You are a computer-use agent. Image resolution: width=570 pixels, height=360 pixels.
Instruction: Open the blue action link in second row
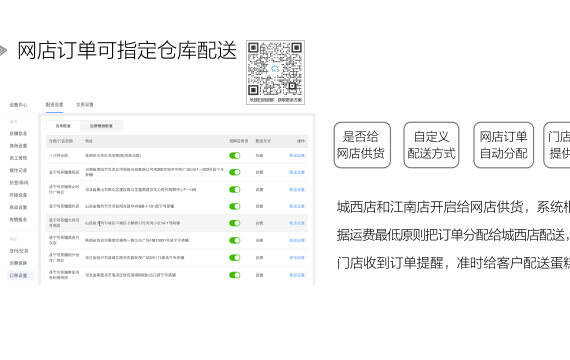pyautogui.click(x=297, y=172)
